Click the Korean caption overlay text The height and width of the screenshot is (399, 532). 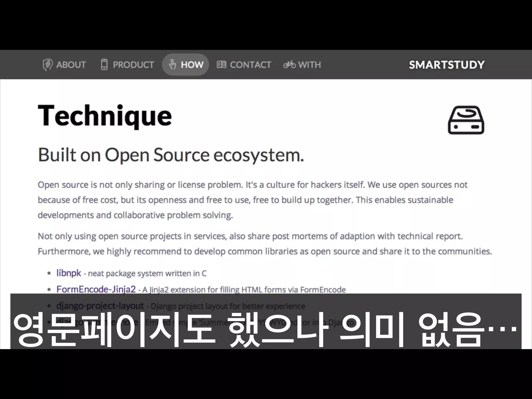[x=265, y=330]
